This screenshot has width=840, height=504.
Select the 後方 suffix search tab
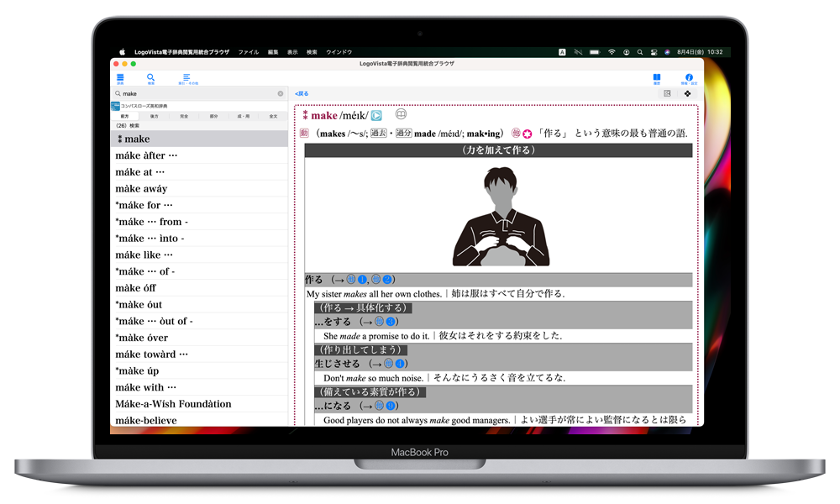[155, 116]
